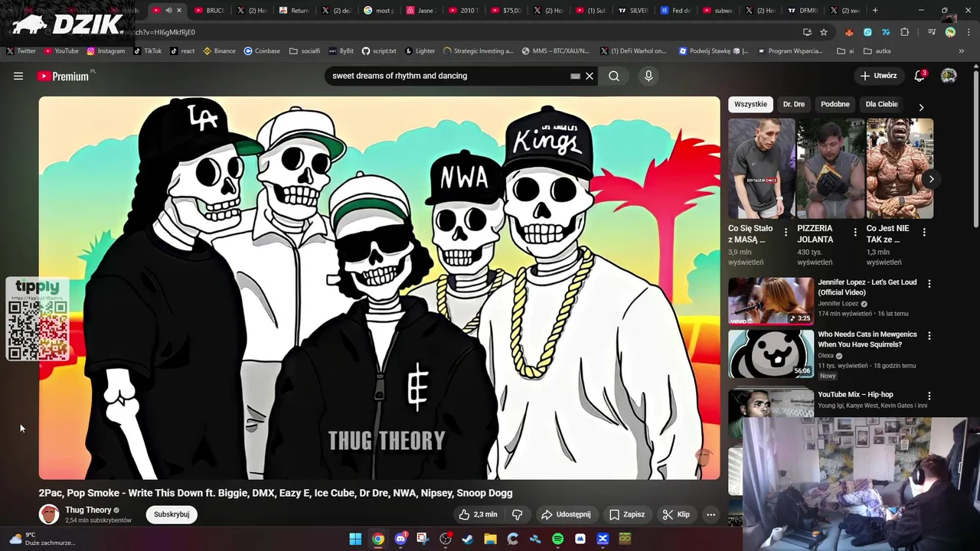
Task: Open more actions menu beside Klip
Action: point(710,514)
